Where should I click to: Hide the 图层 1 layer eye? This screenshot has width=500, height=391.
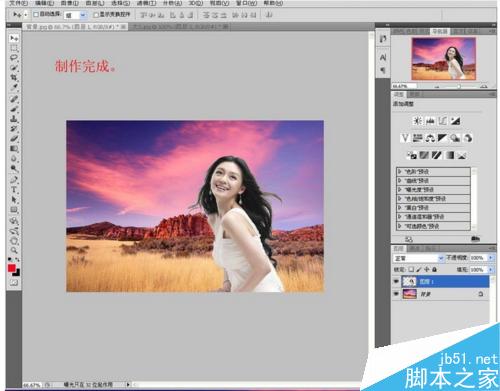pos(396,282)
